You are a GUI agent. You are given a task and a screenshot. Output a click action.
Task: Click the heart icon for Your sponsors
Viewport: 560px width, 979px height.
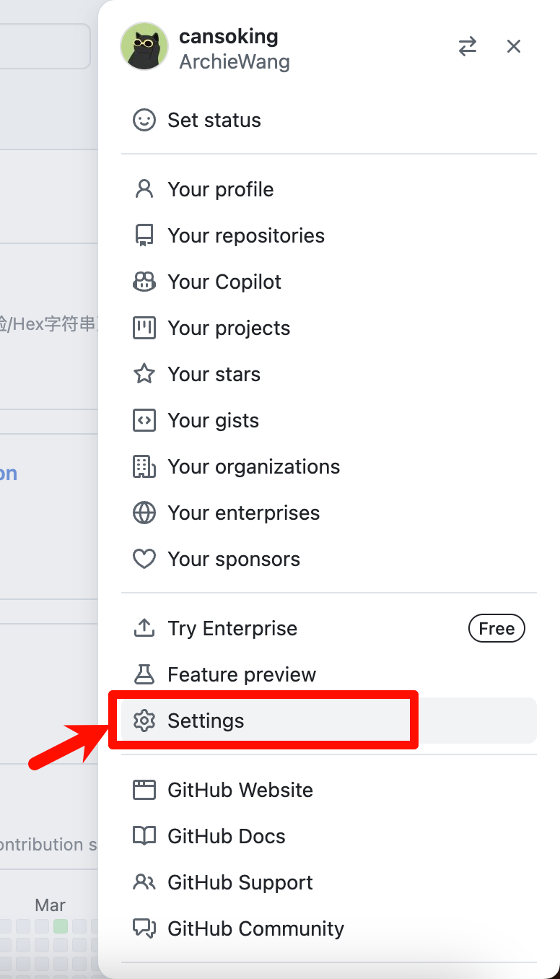144,559
